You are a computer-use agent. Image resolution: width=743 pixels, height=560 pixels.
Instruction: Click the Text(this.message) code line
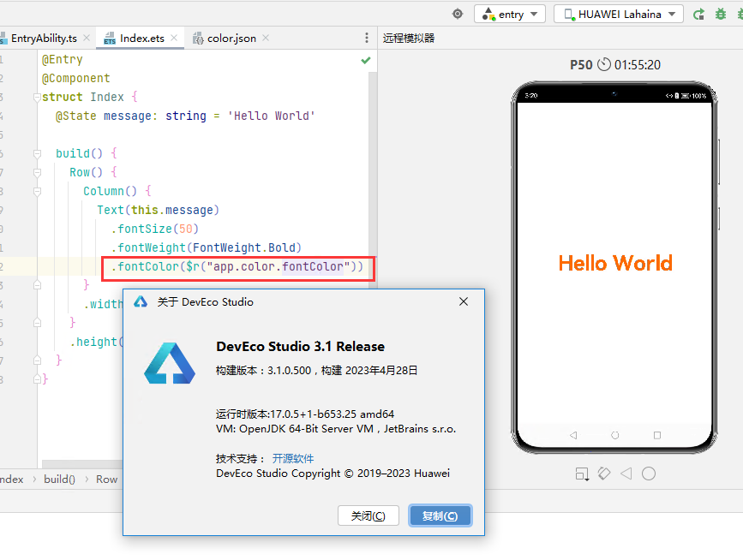[x=159, y=210]
